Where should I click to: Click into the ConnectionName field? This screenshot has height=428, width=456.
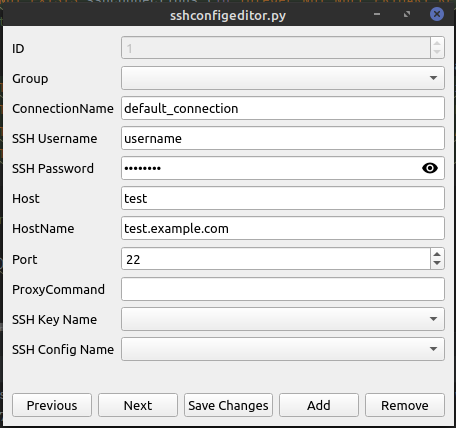pos(283,108)
